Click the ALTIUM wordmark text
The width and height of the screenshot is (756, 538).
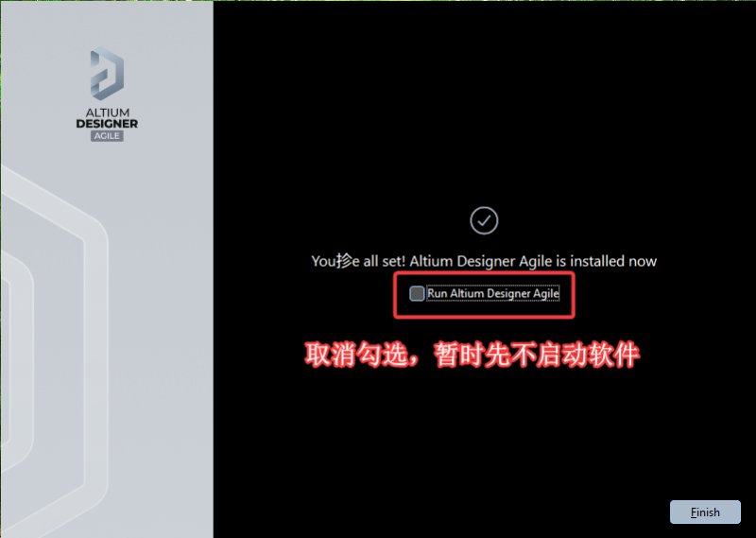tap(107, 113)
